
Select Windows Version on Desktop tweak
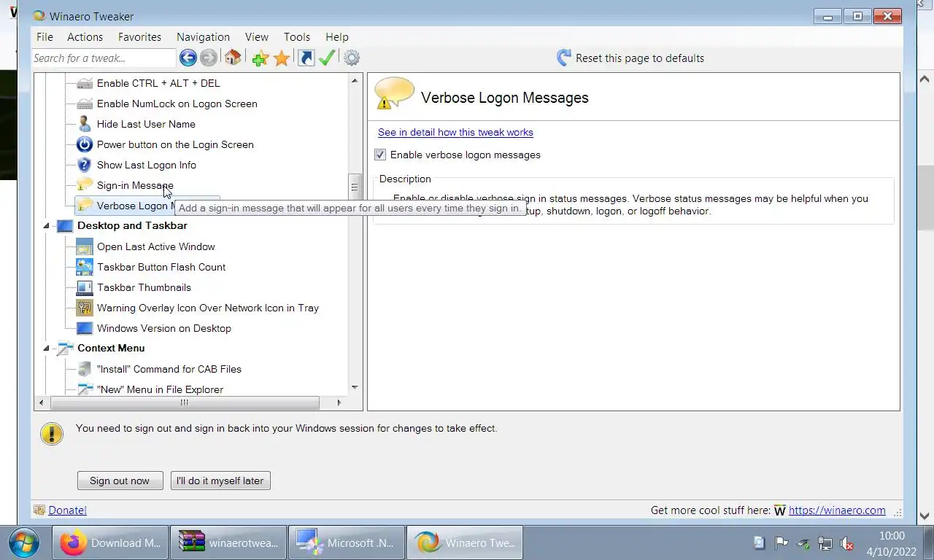164,328
